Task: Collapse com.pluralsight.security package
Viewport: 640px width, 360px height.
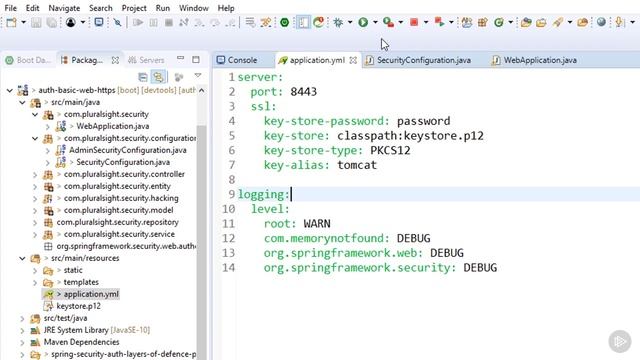Action: point(35,115)
